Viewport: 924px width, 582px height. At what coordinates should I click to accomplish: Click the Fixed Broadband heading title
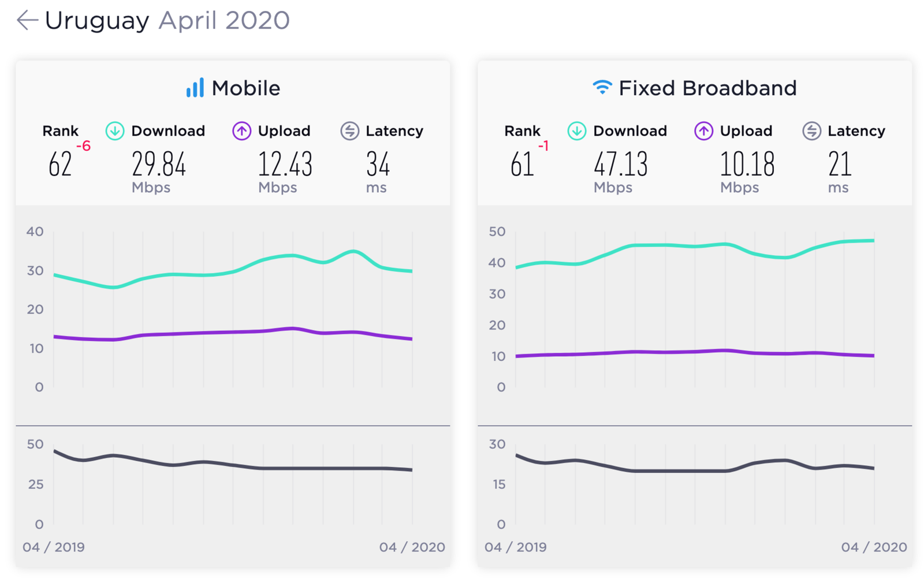click(x=708, y=88)
